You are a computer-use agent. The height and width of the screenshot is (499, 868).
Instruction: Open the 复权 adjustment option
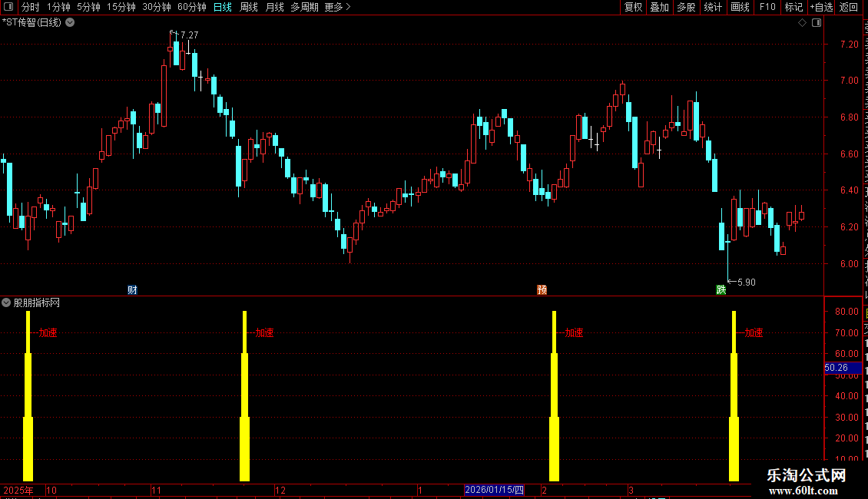tap(633, 7)
